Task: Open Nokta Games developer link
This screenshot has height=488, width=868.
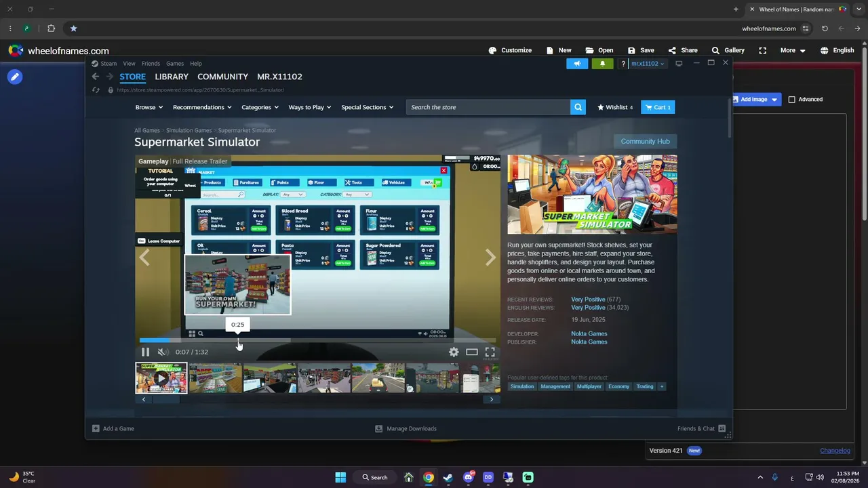Action: [x=589, y=333]
